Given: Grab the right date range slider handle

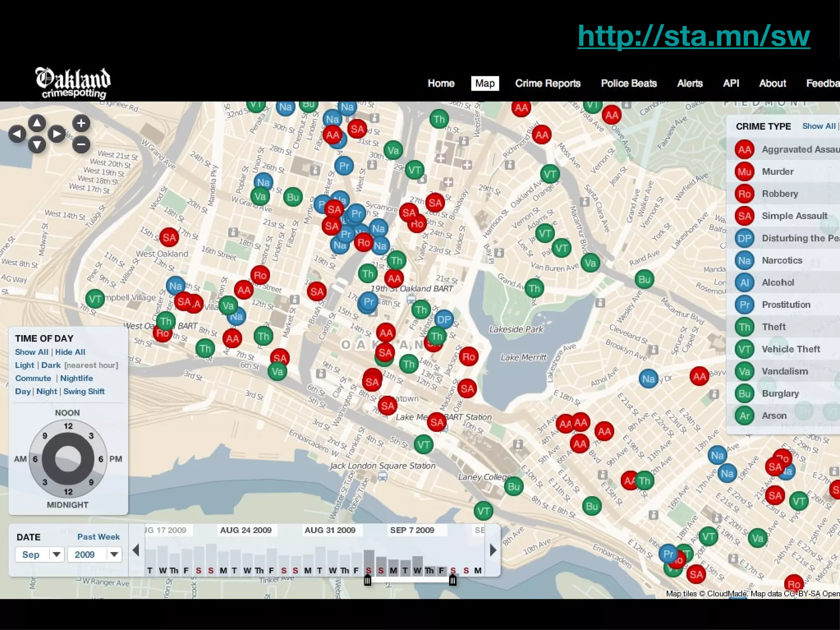Looking at the screenshot, I should tap(453, 580).
